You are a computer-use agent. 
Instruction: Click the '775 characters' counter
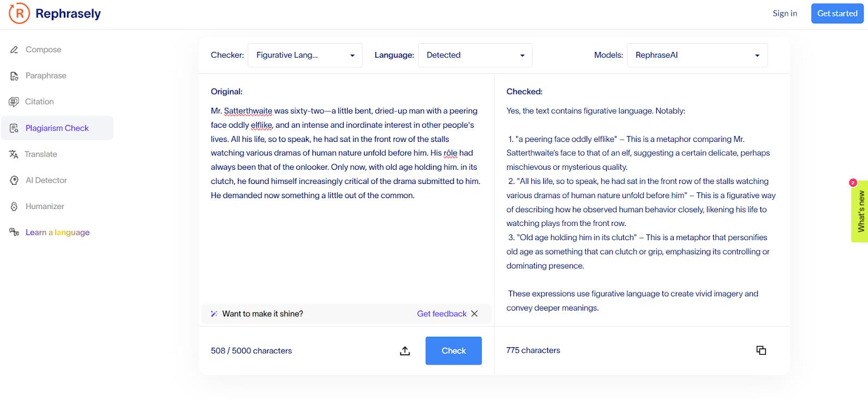coord(533,350)
